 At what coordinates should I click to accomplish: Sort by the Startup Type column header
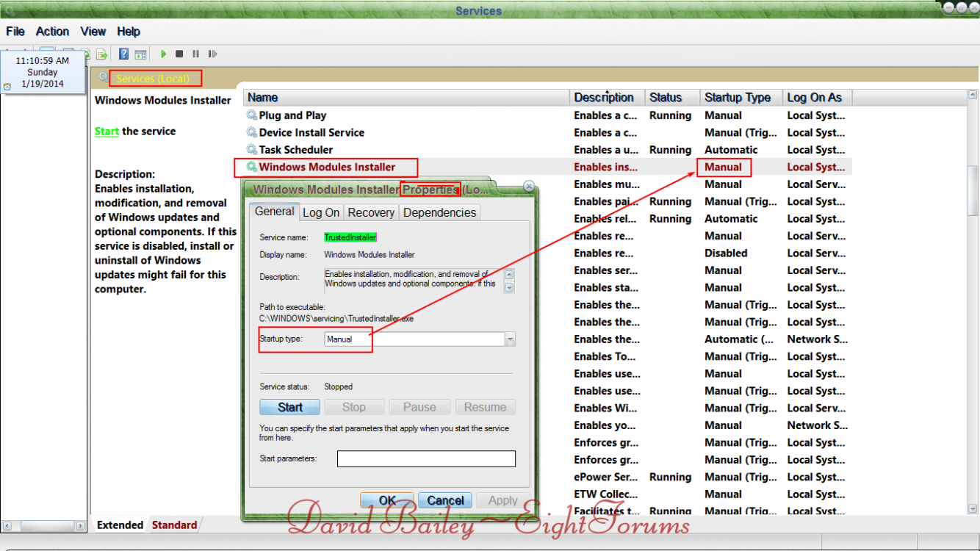click(x=741, y=98)
